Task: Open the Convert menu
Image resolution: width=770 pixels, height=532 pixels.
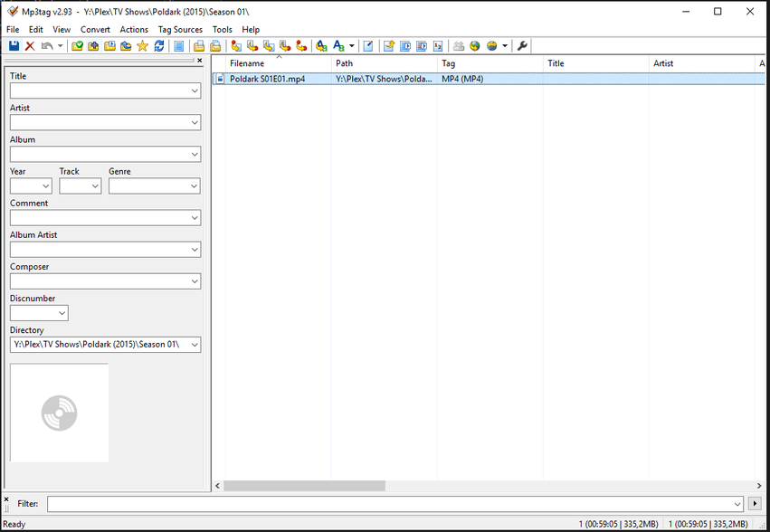Action: tap(95, 30)
